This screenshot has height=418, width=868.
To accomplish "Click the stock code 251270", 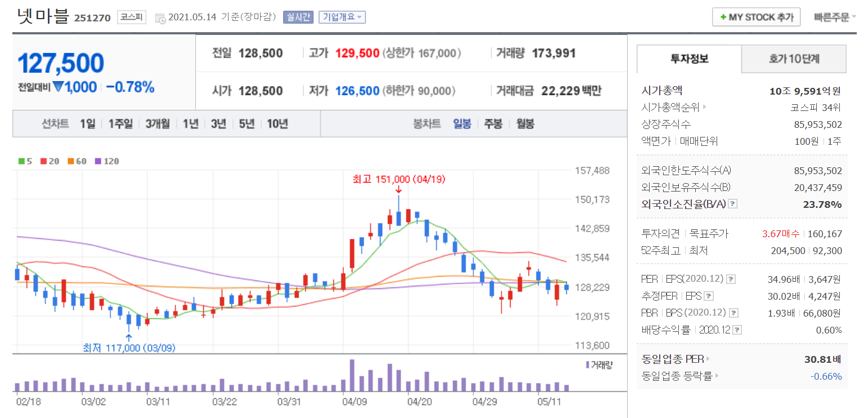I will click(x=92, y=19).
